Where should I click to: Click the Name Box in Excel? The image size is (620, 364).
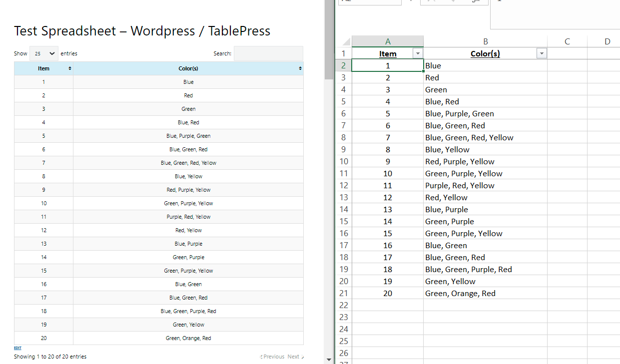pyautogui.click(x=369, y=1)
